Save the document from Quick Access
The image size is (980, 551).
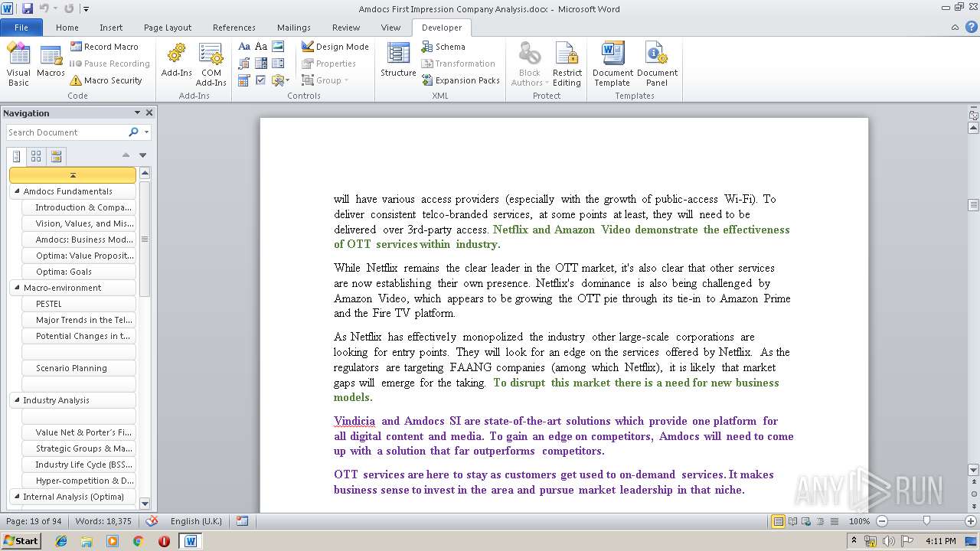click(x=28, y=8)
